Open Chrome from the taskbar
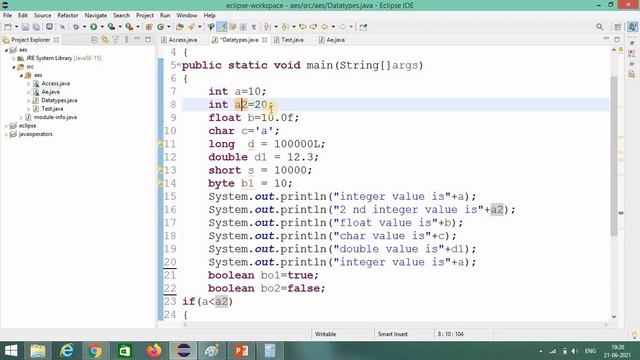640x360 pixels. (x=95, y=351)
